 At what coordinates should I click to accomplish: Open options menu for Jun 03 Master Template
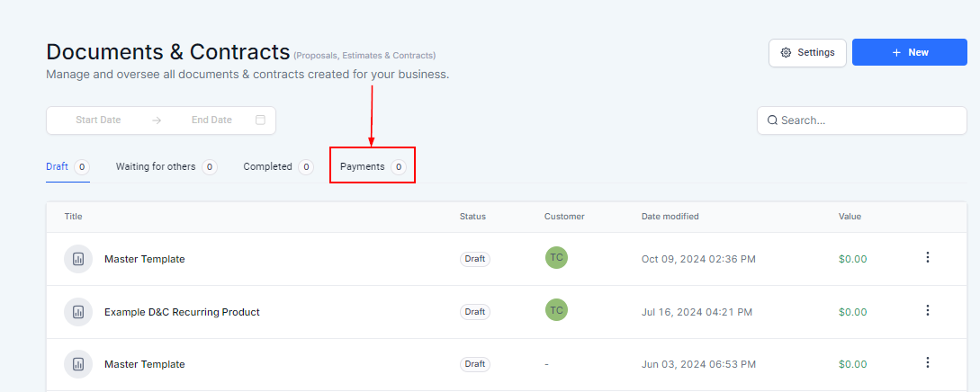point(928,362)
